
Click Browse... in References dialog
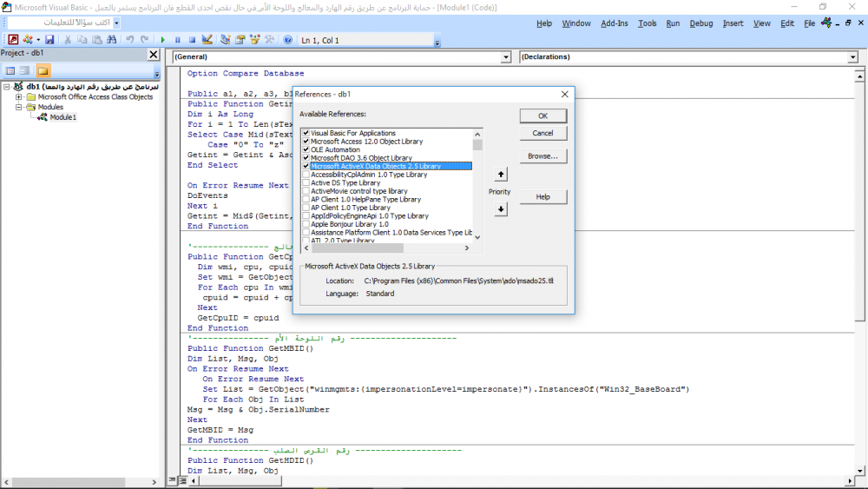(x=543, y=156)
